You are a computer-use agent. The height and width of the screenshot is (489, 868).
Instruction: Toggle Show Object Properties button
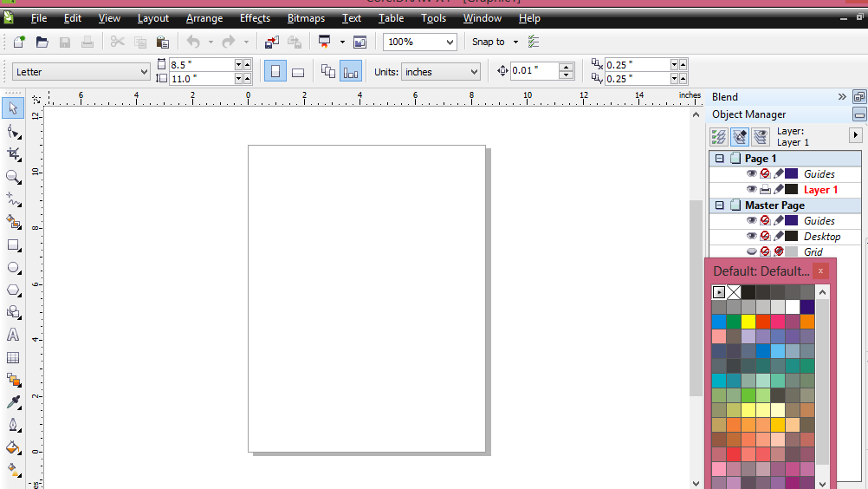click(x=719, y=136)
